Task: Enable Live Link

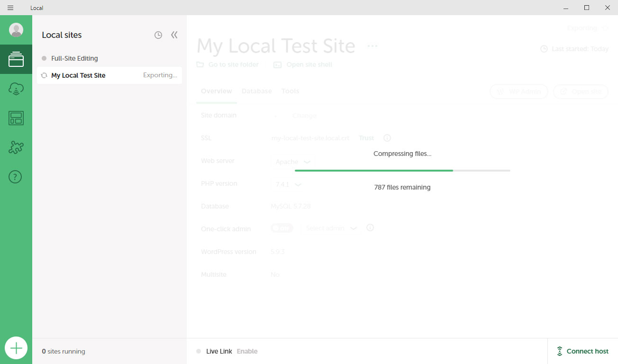Action: tap(247, 351)
